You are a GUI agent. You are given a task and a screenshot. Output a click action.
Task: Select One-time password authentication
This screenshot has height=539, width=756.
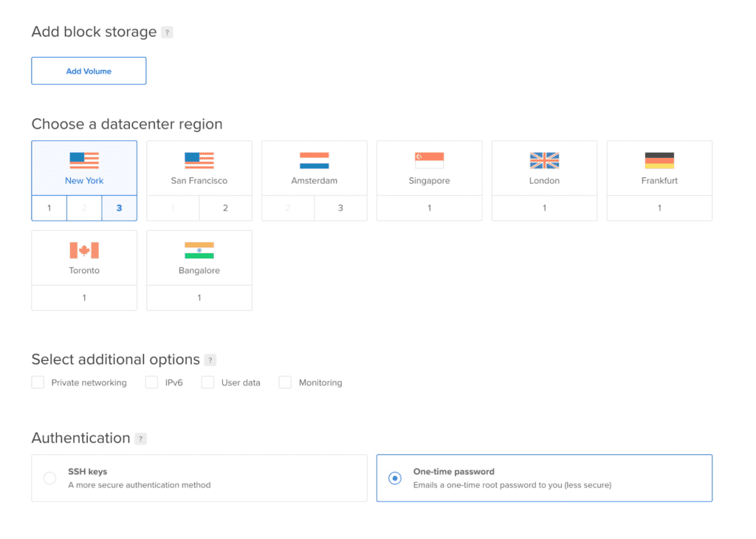395,478
